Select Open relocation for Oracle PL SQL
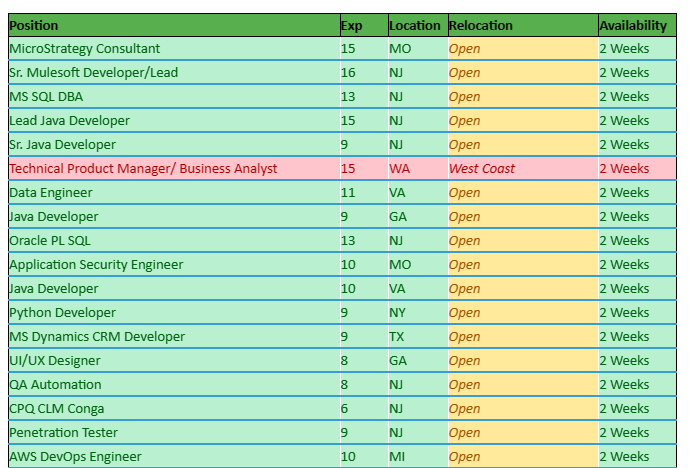Image resolution: width=696 pixels, height=468 pixels. click(x=523, y=240)
